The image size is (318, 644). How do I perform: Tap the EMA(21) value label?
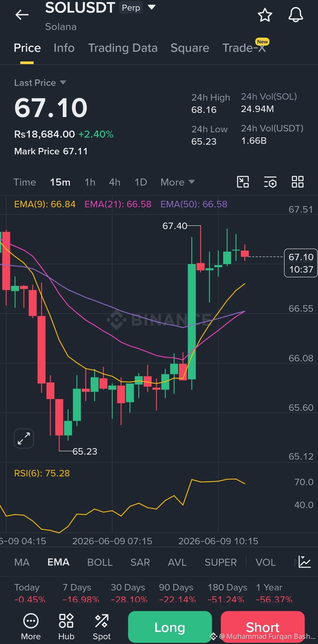pyautogui.click(x=118, y=204)
